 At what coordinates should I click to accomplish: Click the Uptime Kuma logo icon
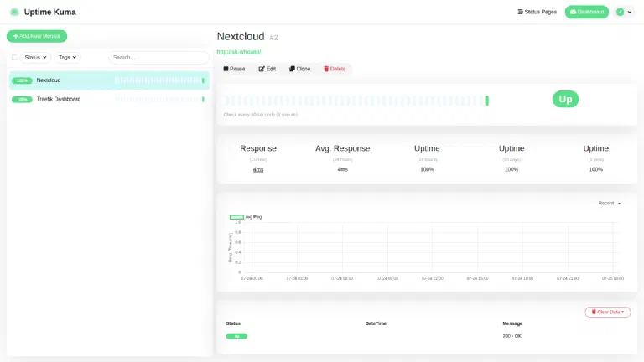(14, 12)
